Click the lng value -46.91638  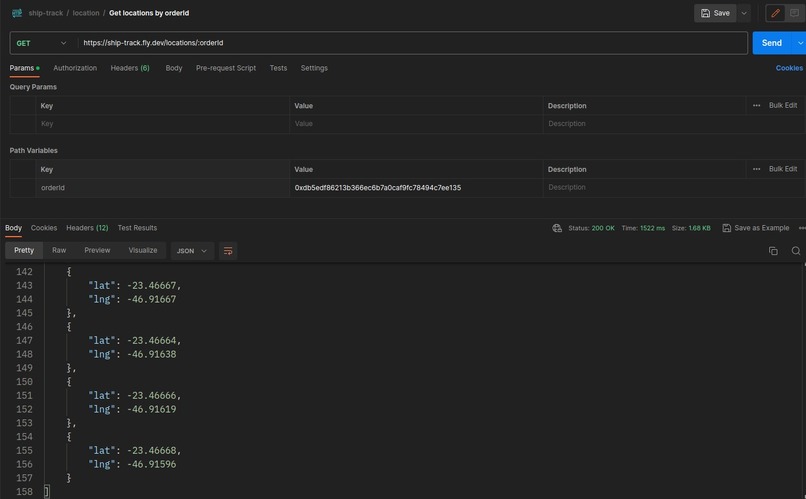pyautogui.click(x=152, y=354)
